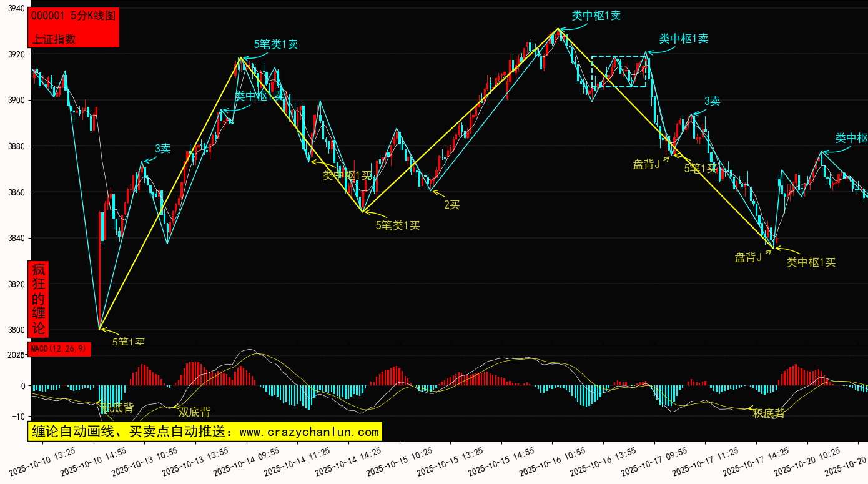Open the MACD(12,26,9) indicator label
This screenshot has width=868, height=484.
(59, 349)
